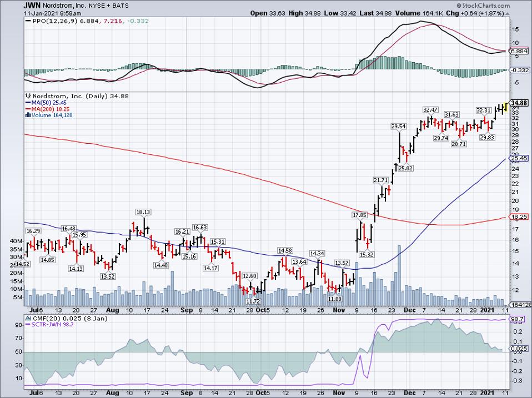Click the 18.13 August high annotation
This screenshot has width=532, height=398.
click(x=143, y=212)
